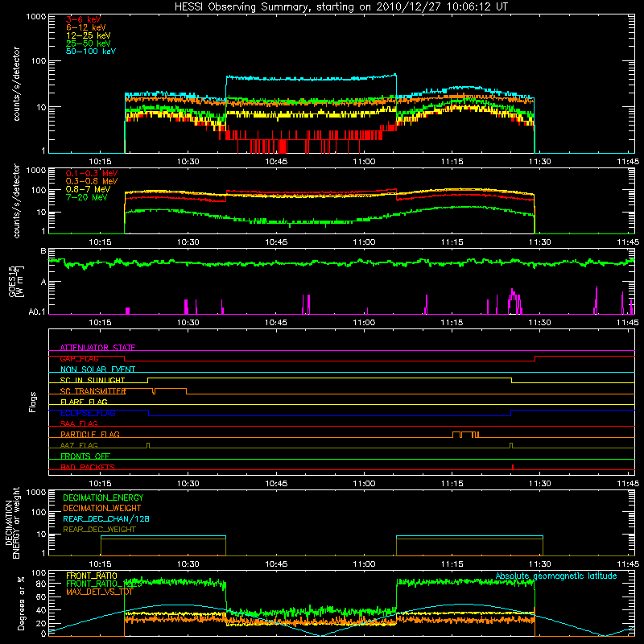
Task: Click the DECIMATION_WEIGHT legend label
Action: 102,508
